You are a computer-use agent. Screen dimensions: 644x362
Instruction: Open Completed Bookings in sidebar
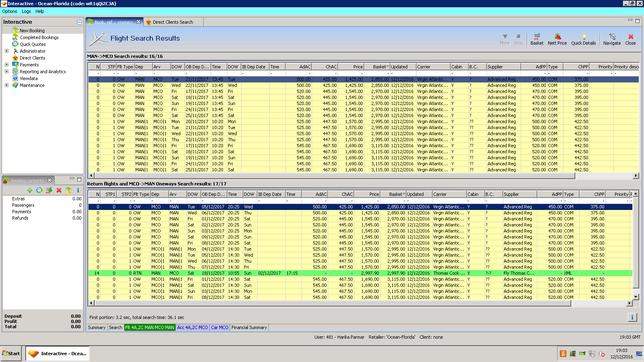click(x=39, y=37)
